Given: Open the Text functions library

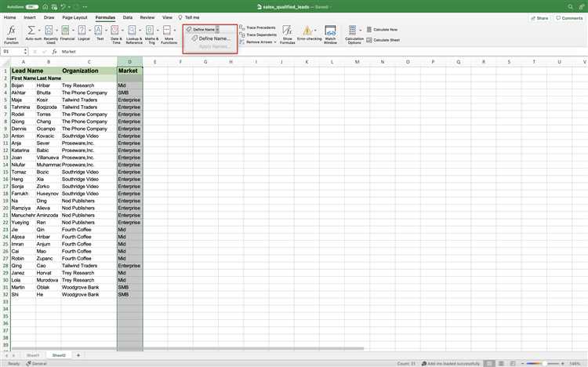Looking at the screenshot, I should pyautogui.click(x=100, y=33).
